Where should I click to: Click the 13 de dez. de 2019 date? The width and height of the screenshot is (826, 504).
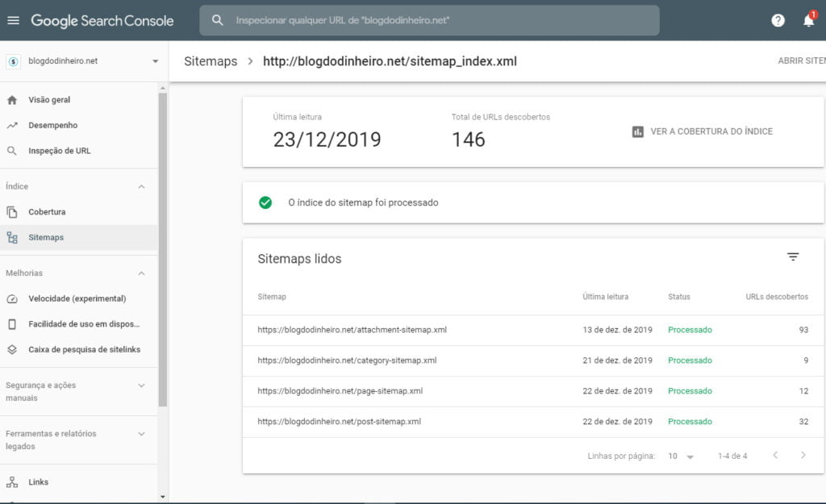click(617, 330)
